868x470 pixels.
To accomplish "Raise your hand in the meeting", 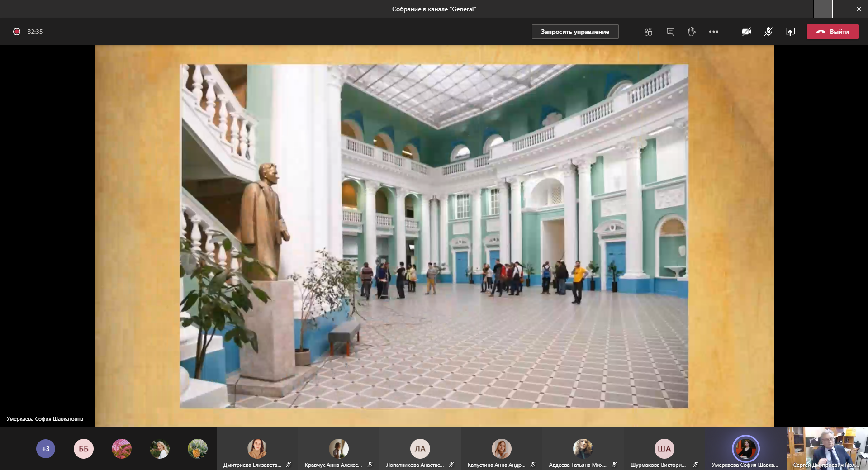I will click(x=692, y=32).
